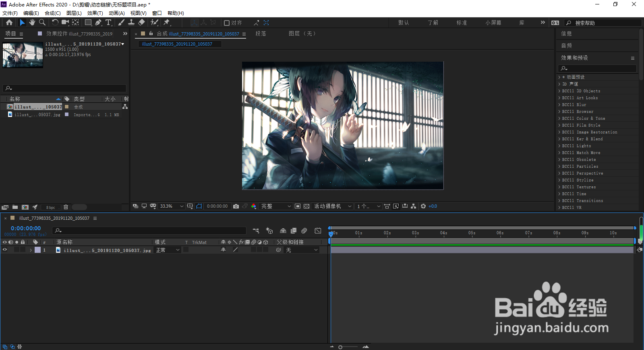Toggle the lock box for layer 1
This screenshot has width=644, height=350.
[23, 250]
